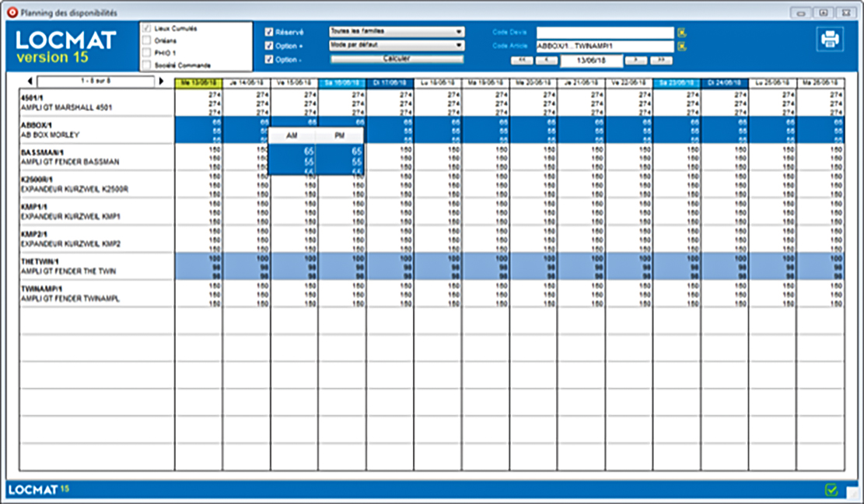
Task: Uncheck the Option - checkbox
Action: click(269, 59)
